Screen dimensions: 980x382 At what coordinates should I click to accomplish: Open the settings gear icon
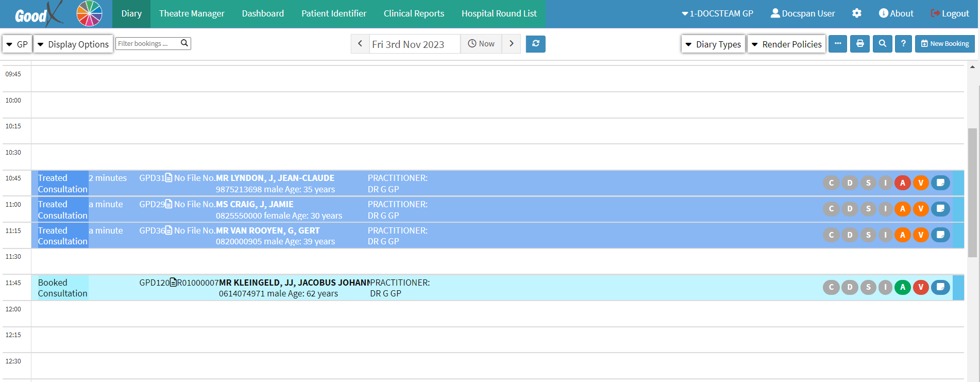pyautogui.click(x=856, y=13)
